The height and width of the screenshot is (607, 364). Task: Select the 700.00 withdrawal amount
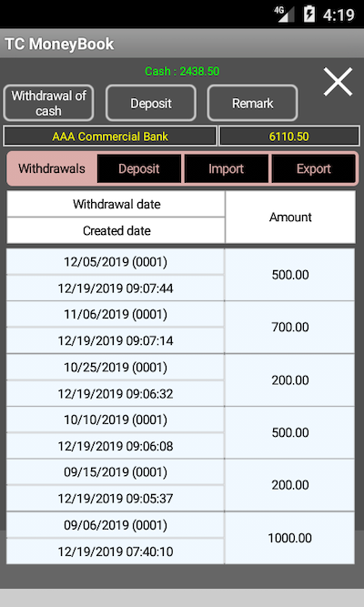pos(290,327)
